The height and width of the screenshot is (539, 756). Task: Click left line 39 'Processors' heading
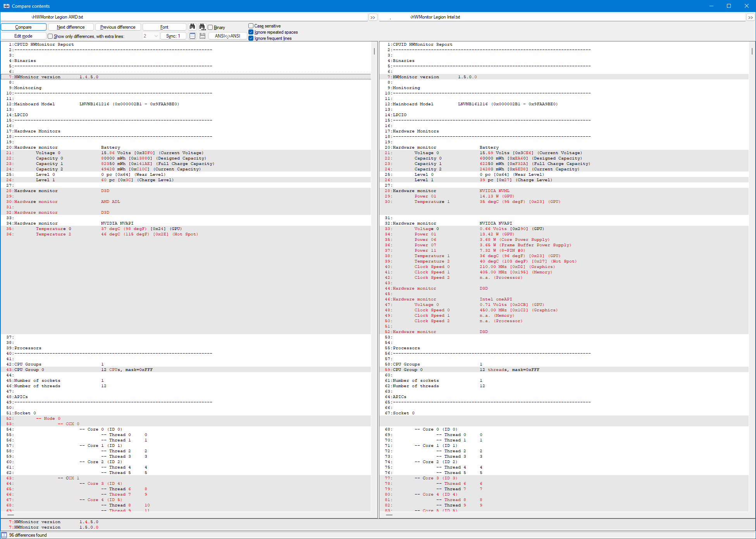pos(186,348)
